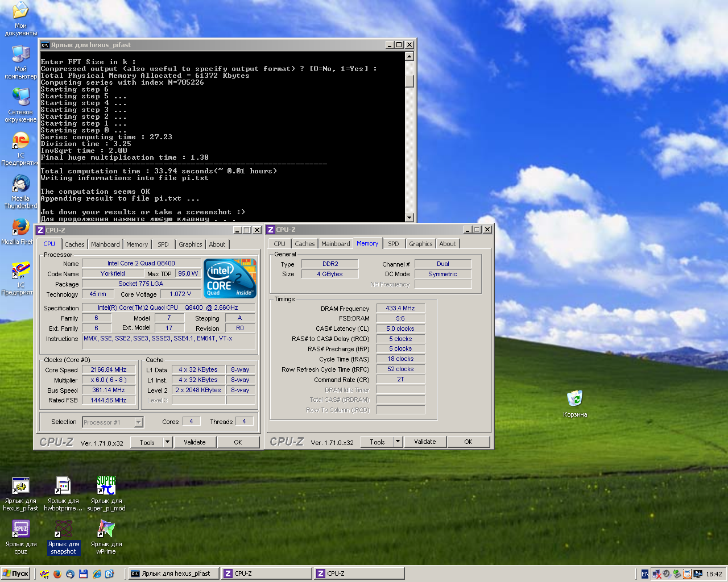The width and height of the screenshot is (728, 582).
Task: Click the 4 GBytes memory size field
Action: click(x=330, y=274)
